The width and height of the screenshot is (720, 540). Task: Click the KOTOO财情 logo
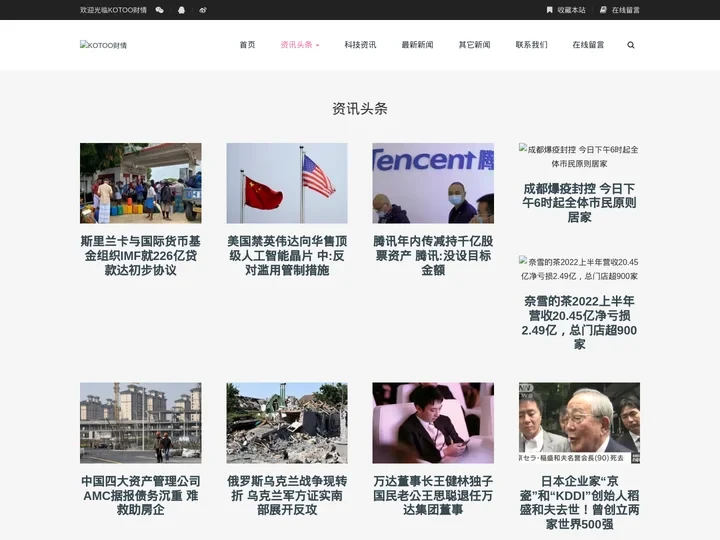point(103,45)
